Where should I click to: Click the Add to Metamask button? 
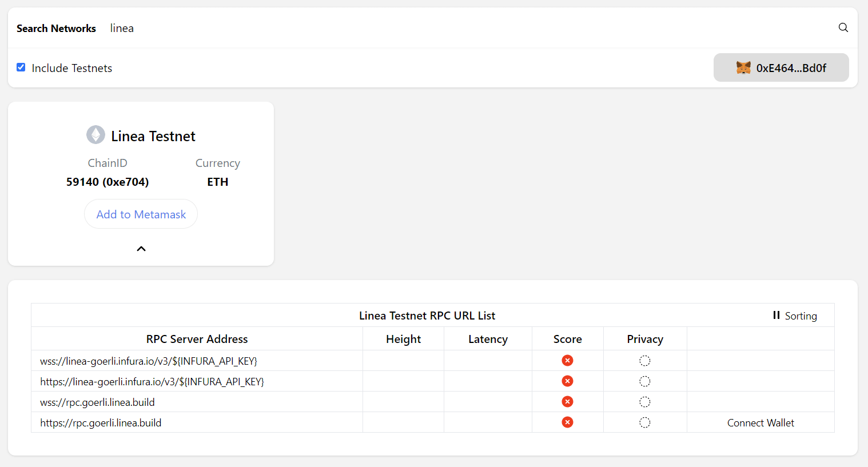click(141, 213)
